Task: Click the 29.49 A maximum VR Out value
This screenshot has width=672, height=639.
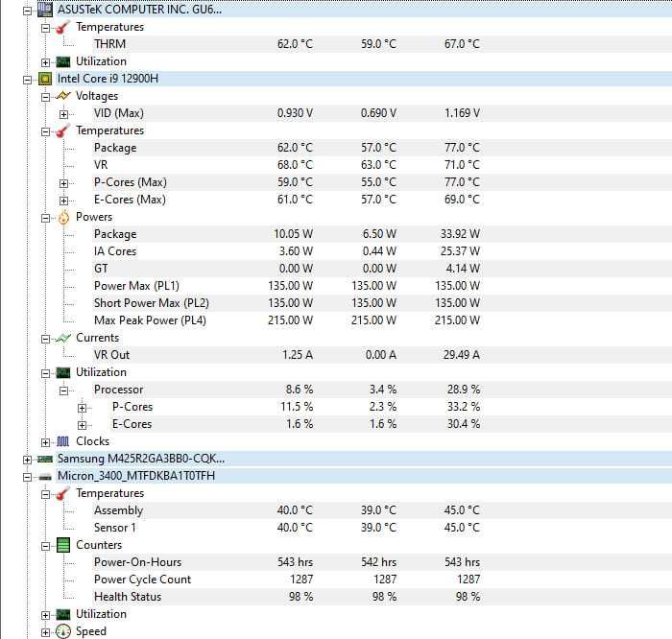Action: (461, 355)
